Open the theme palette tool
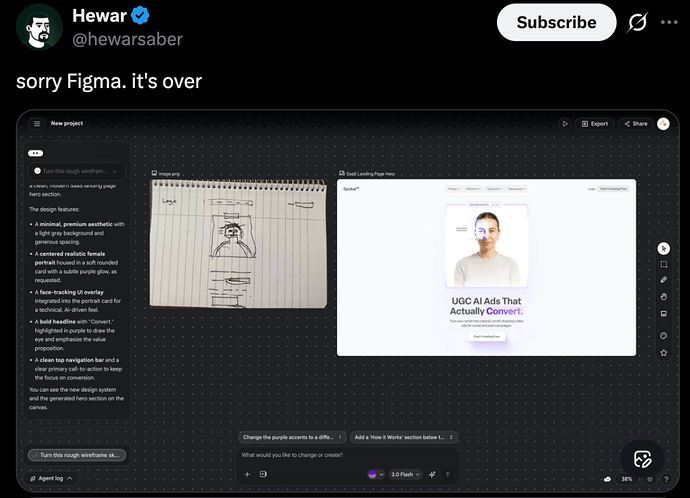690x498 pixels. 664,336
